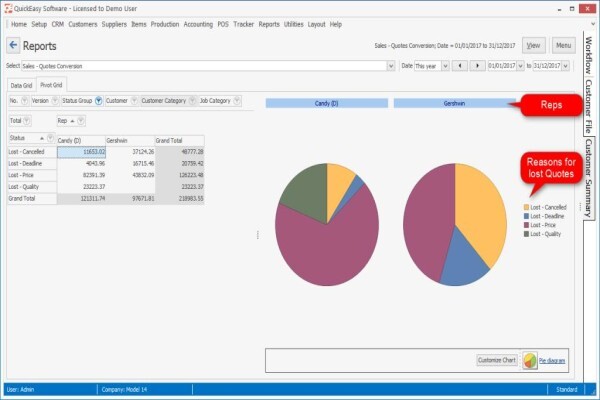The width and height of the screenshot is (600, 400).
Task: Toggle sort arrow on Status header
Action: tap(42, 138)
